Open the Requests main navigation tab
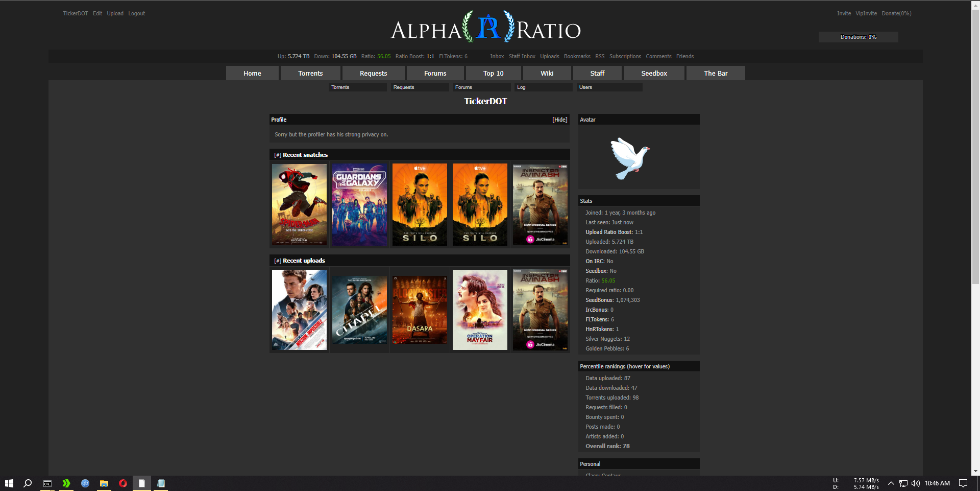This screenshot has height=491, width=980. [373, 73]
